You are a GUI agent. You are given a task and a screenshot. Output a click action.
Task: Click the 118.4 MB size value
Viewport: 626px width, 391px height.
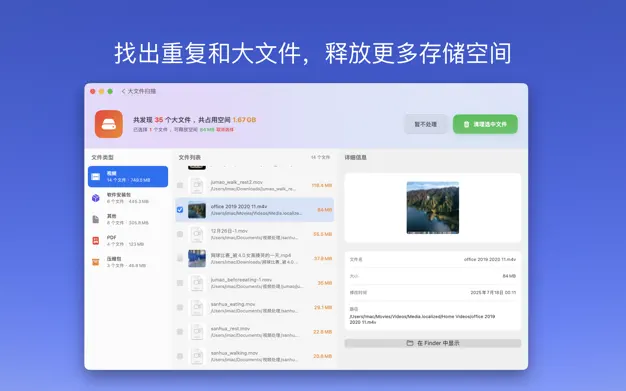pos(322,185)
